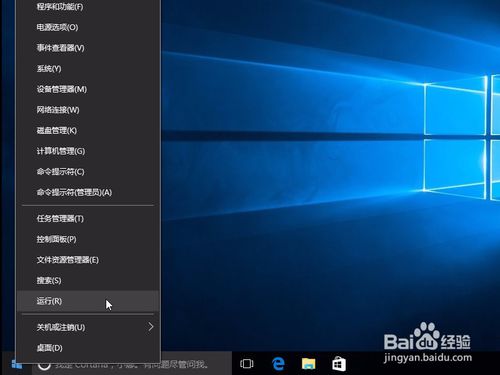
Task: Choose 电源选项(O) in the menu
Action: (88, 27)
